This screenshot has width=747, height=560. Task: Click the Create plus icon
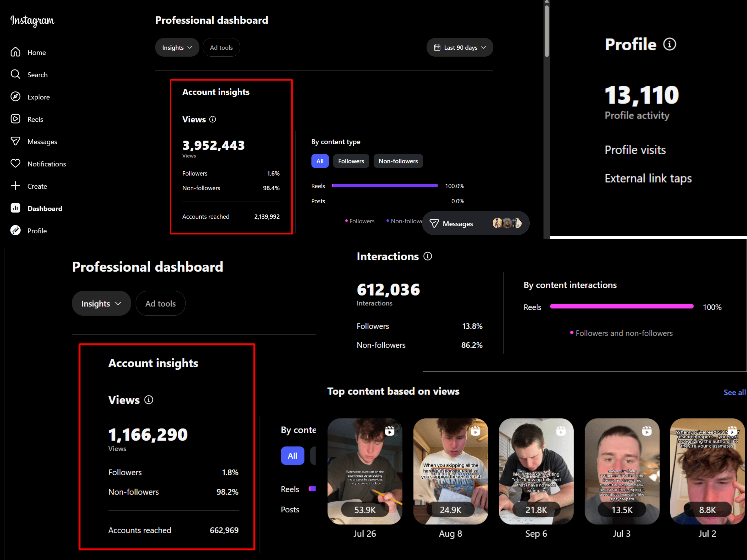16,186
